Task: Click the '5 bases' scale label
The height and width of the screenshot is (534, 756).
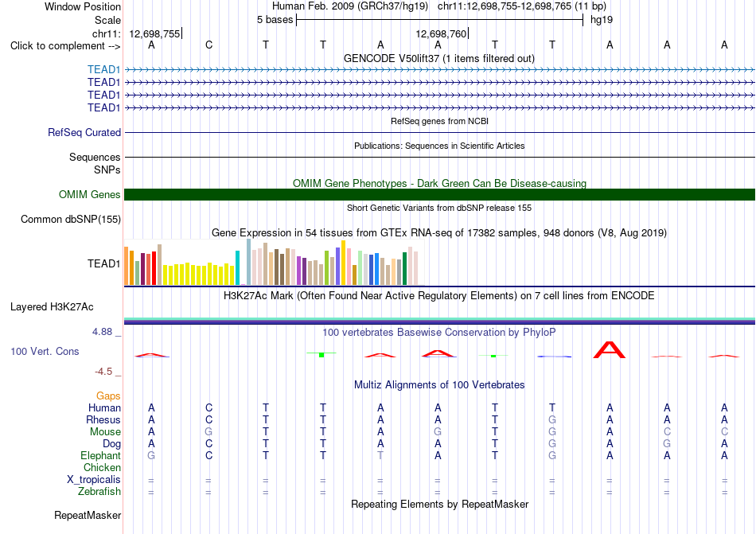Action: [275, 20]
